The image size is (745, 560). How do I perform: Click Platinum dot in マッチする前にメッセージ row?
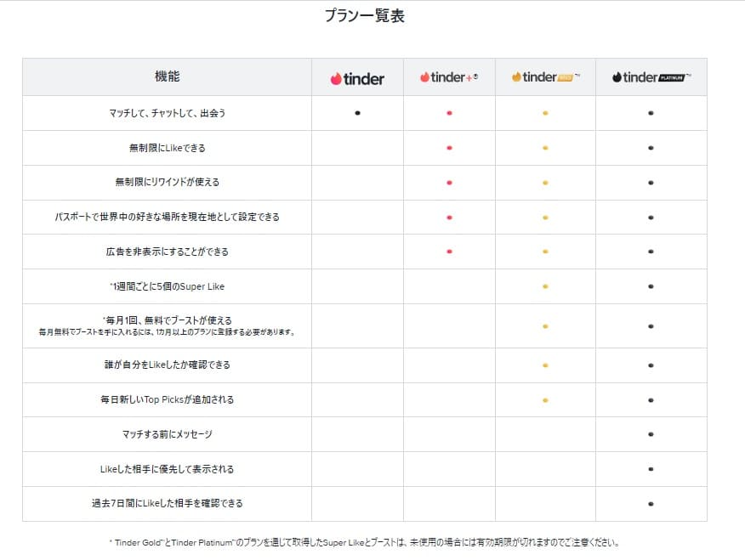pyautogui.click(x=651, y=434)
